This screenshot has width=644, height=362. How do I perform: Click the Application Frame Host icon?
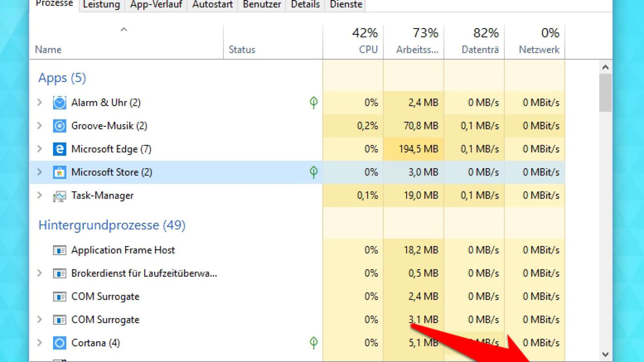coord(60,250)
